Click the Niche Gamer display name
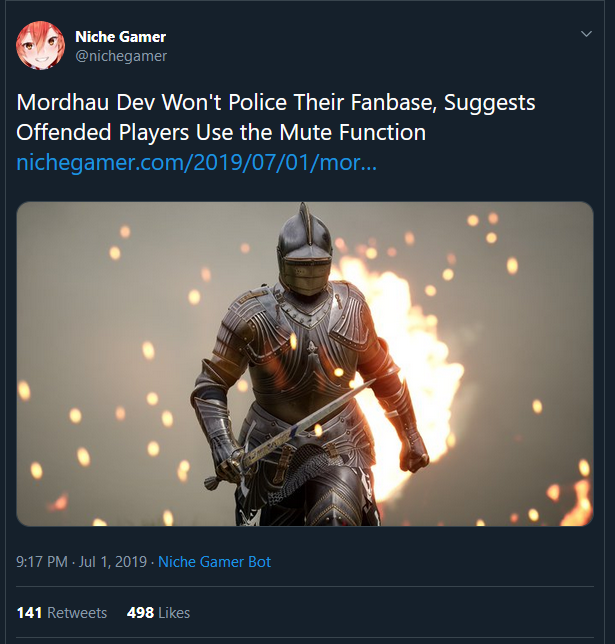Viewport: 615px width, 644px height. click(x=121, y=37)
